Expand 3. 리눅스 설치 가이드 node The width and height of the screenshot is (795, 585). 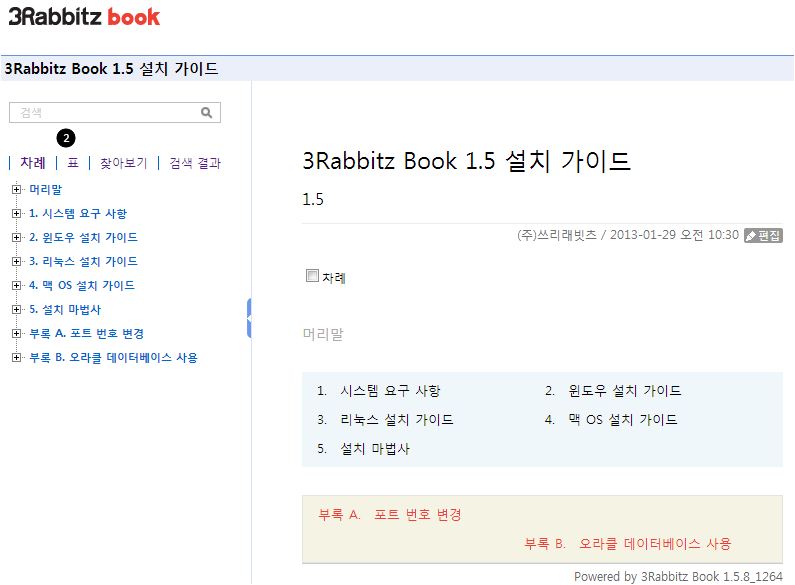click(x=16, y=262)
